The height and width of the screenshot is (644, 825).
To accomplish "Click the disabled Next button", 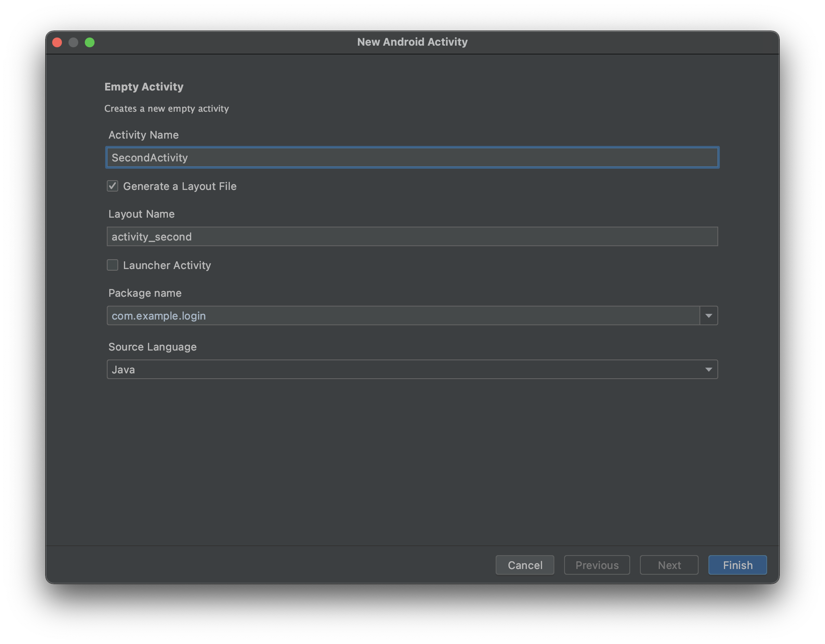I will 669,565.
